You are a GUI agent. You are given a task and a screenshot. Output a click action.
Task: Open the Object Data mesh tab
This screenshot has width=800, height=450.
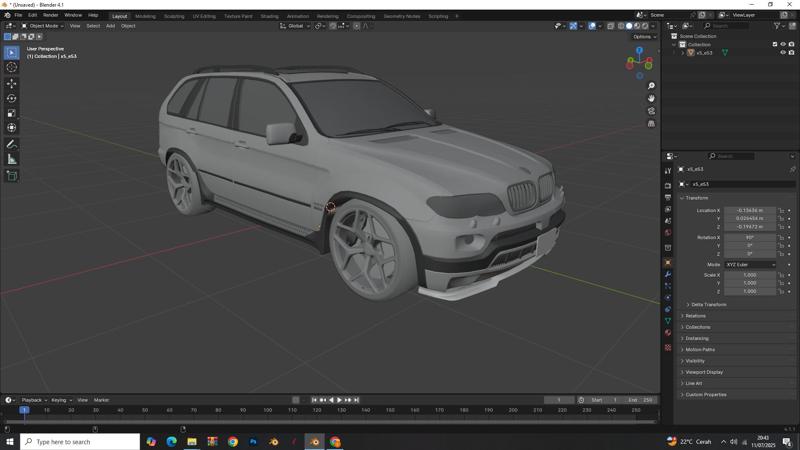tap(668, 321)
